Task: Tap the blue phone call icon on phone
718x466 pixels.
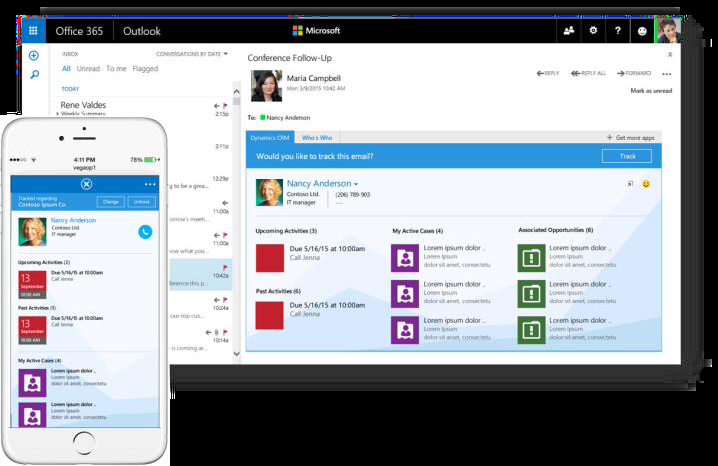Action: pos(145,232)
